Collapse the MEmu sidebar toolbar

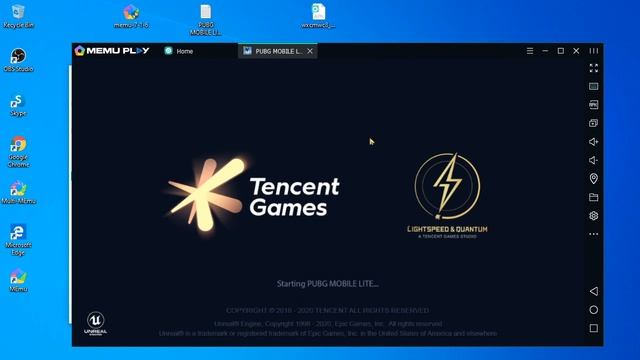(594, 51)
